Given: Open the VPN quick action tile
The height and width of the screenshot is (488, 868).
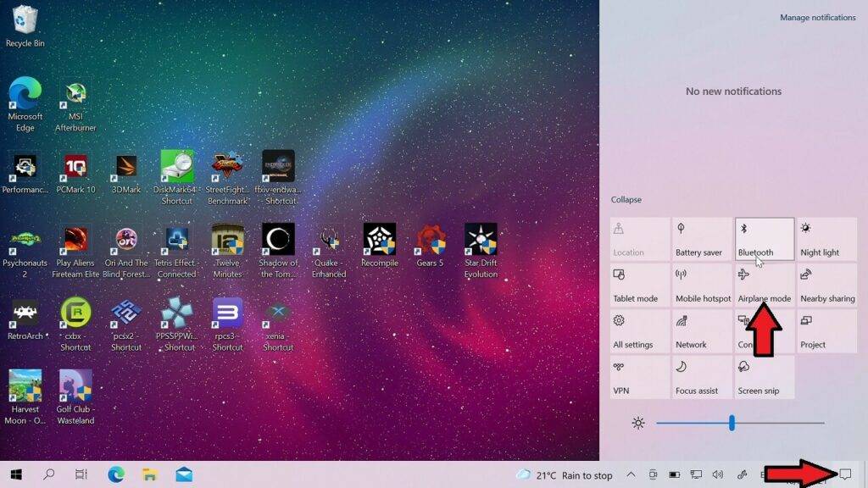Looking at the screenshot, I should tap(639, 377).
